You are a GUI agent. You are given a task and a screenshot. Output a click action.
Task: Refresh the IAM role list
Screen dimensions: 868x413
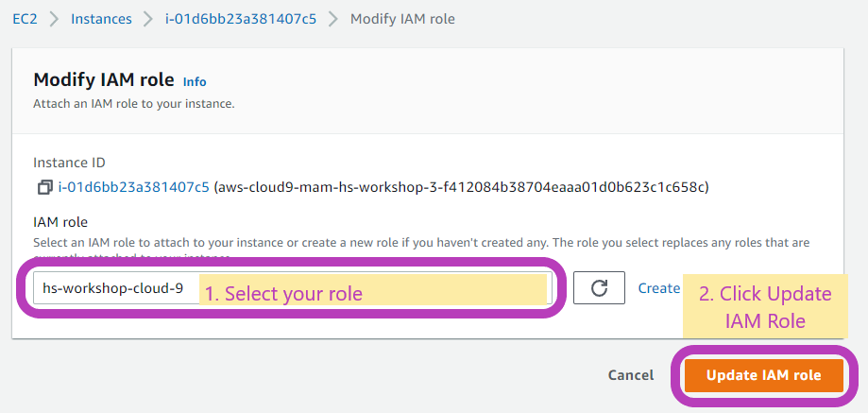click(x=599, y=288)
